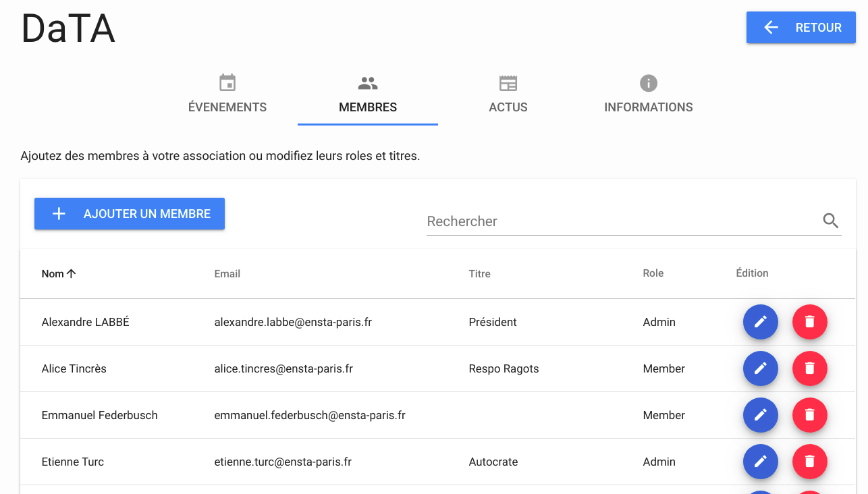Switch to the ACTUS tab
Viewport: 868px width, 494px height.
click(x=508, y=97)
